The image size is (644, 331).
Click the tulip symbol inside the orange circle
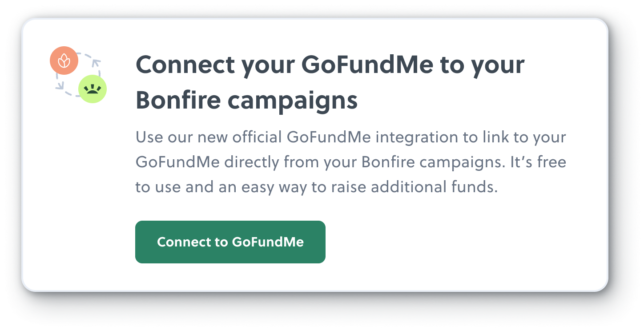[64, 61]
